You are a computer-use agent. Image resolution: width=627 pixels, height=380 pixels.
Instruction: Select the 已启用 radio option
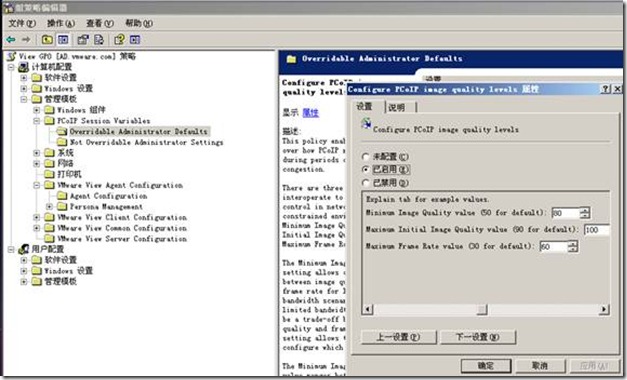[x=365, y=170]
